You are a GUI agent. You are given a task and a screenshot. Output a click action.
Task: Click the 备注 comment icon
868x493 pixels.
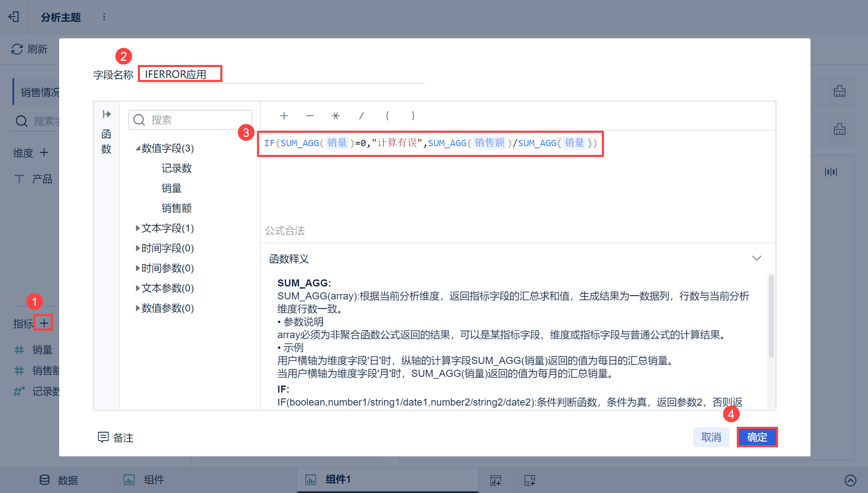[103, 437]
